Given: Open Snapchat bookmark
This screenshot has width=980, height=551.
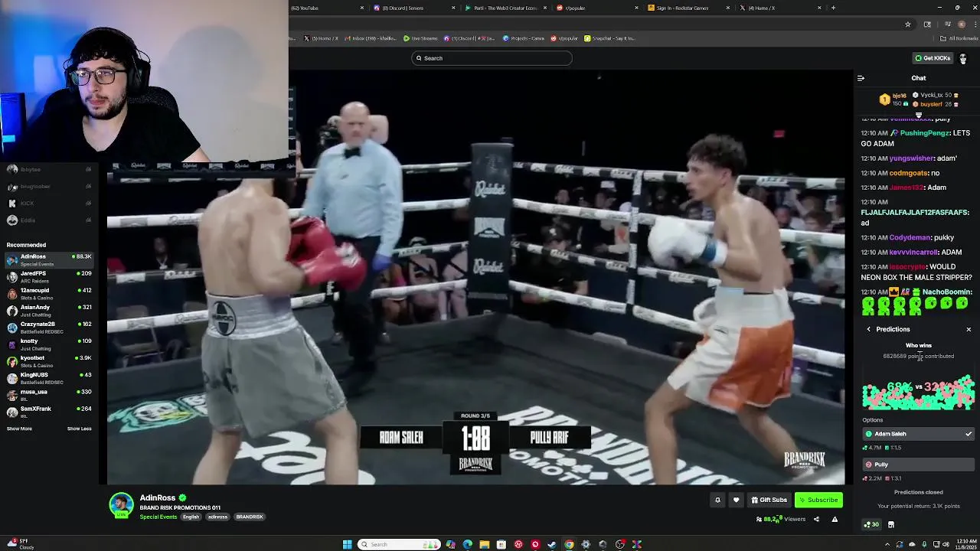Looking at the screenshot, I should [609, 38].
